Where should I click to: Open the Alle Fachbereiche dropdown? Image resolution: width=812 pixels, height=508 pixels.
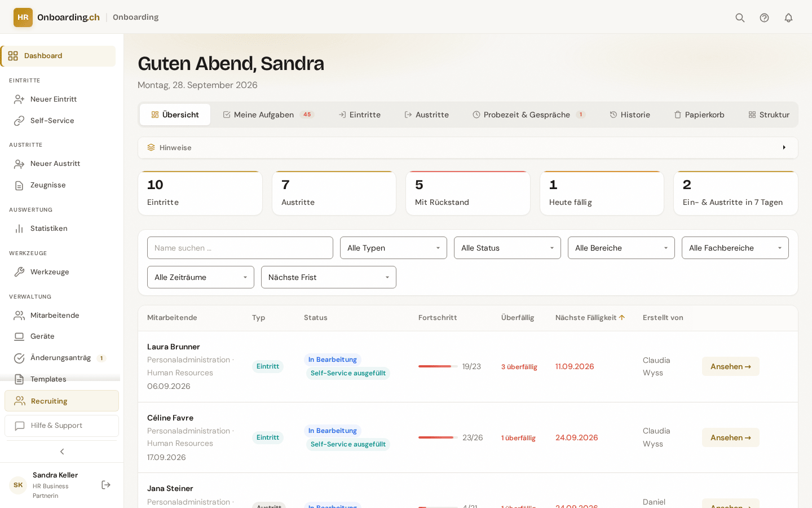[735, 248]
